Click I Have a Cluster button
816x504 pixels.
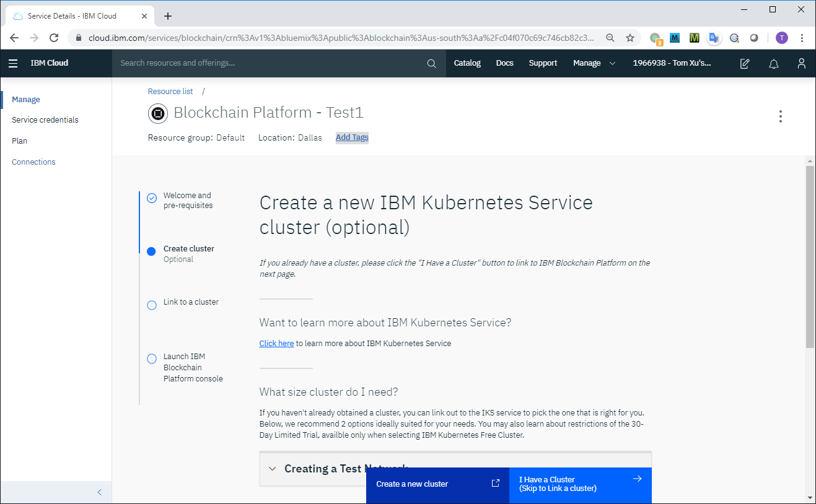[x=581, y=484]
